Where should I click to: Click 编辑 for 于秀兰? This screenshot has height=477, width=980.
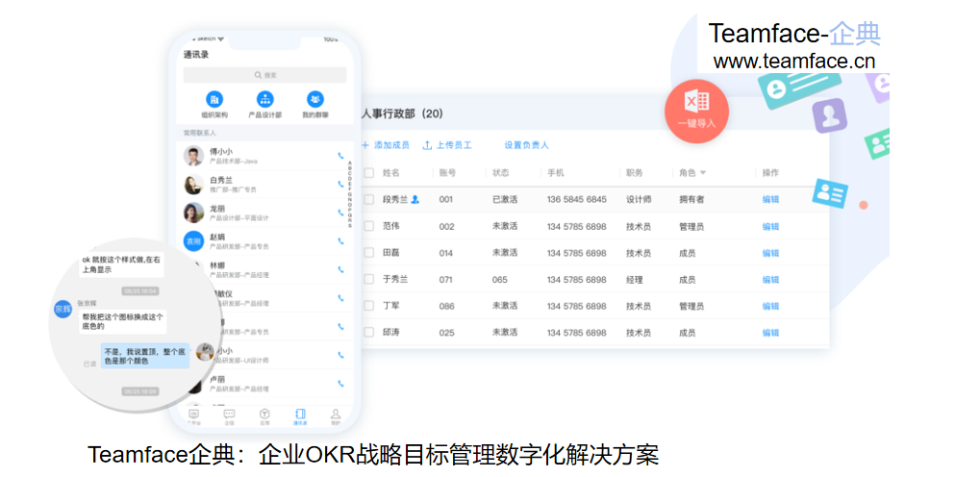pos(770,280)
